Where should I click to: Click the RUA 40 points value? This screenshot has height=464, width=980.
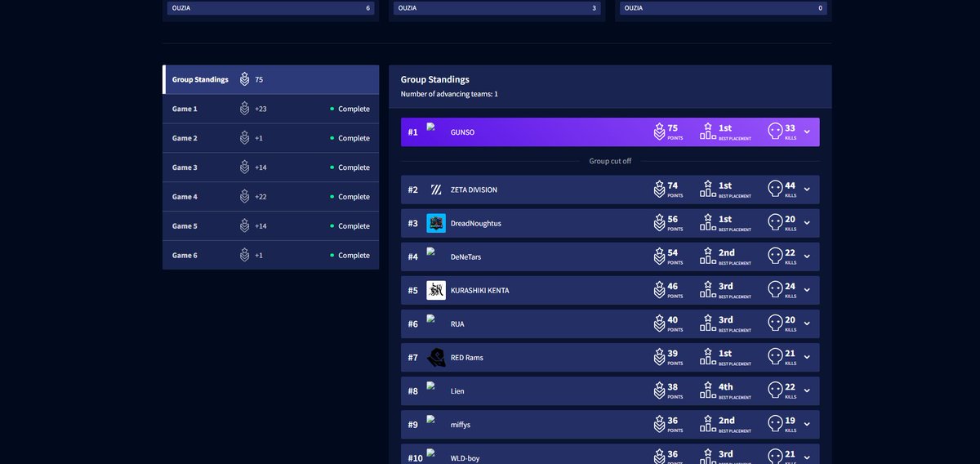point(673,319)
